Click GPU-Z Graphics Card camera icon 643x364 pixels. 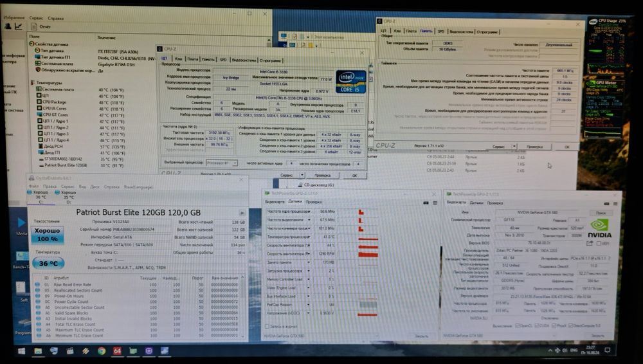pos(606,204)
